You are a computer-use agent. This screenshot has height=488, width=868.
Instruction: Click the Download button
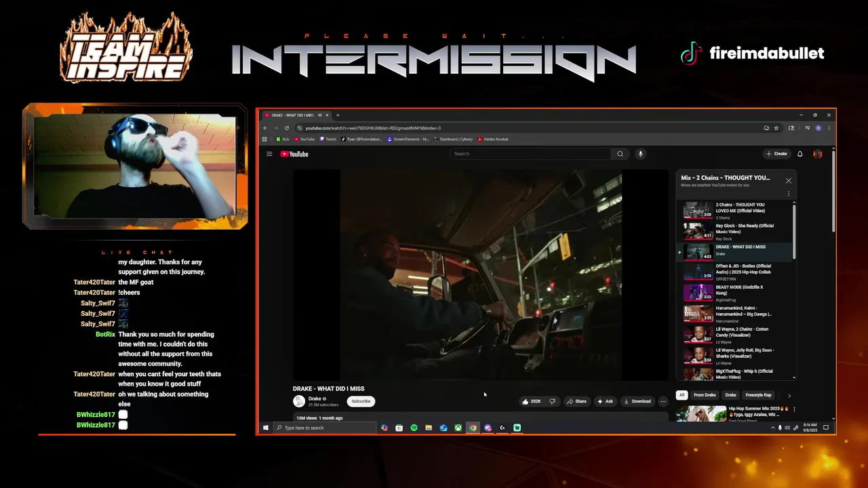coord(637,401)
